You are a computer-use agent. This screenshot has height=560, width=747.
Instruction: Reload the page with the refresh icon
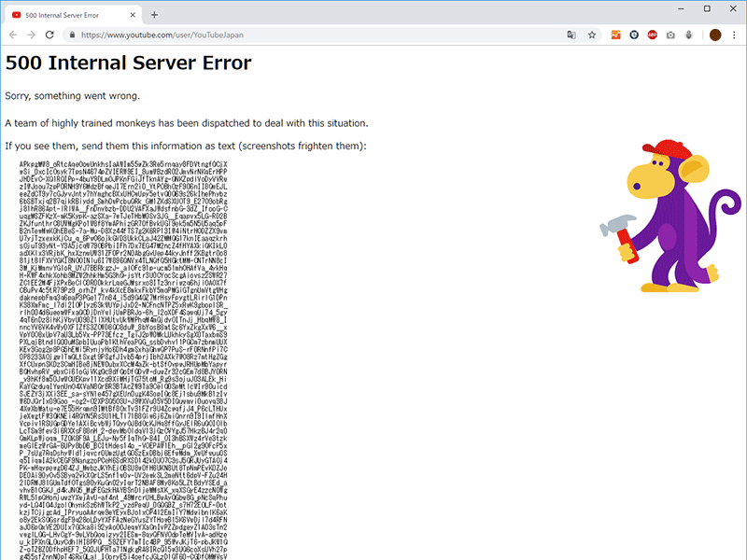(49, 35)
